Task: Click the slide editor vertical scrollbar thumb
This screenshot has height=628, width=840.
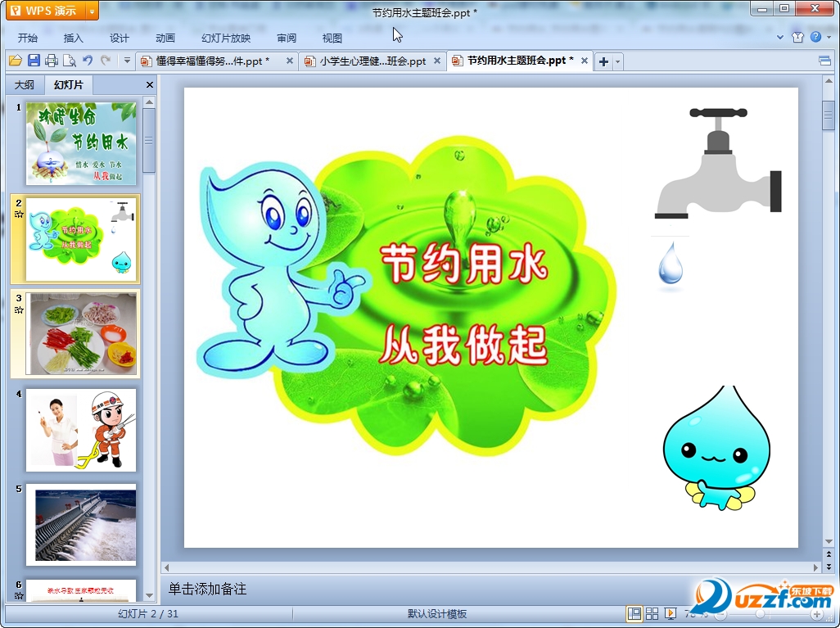Action: [x=829, y=115]
